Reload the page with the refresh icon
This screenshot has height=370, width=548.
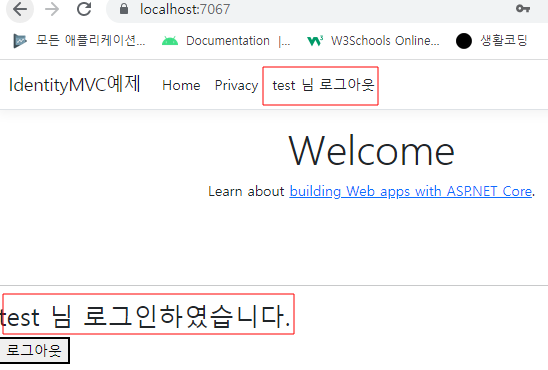[x=84, y=9]
